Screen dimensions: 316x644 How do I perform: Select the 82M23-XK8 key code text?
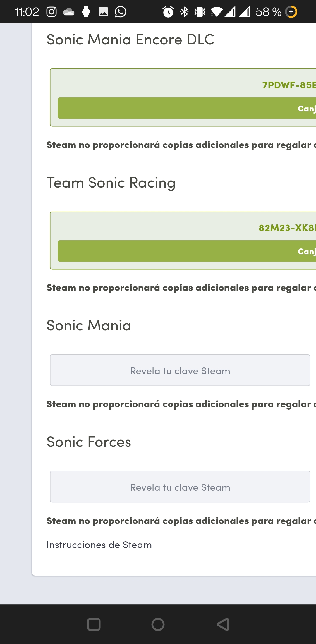point(287,228)
